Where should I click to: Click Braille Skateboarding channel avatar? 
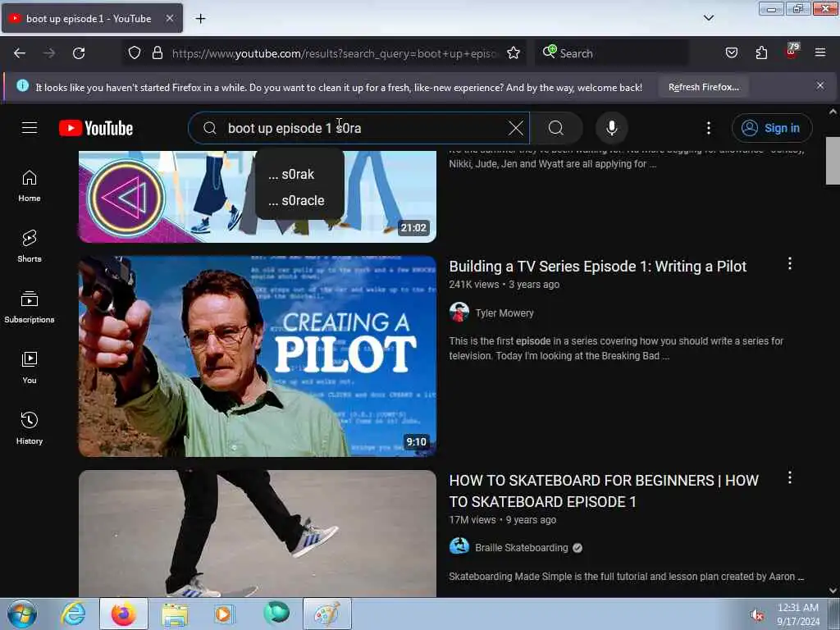459,547
